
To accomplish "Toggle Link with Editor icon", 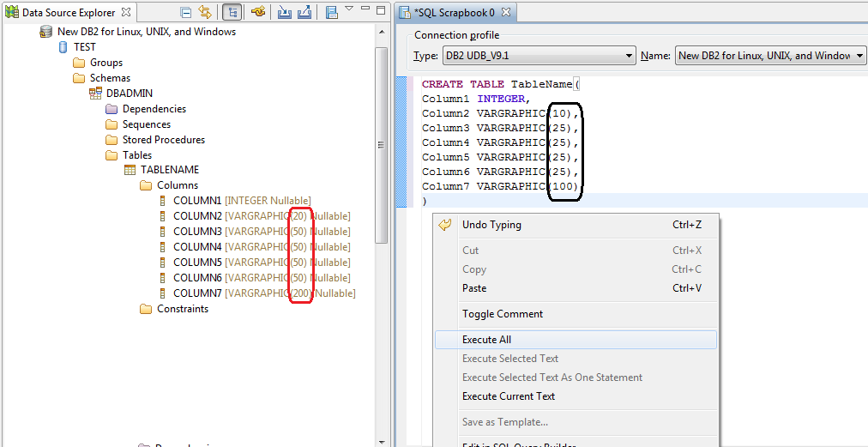I will [204, 12].
